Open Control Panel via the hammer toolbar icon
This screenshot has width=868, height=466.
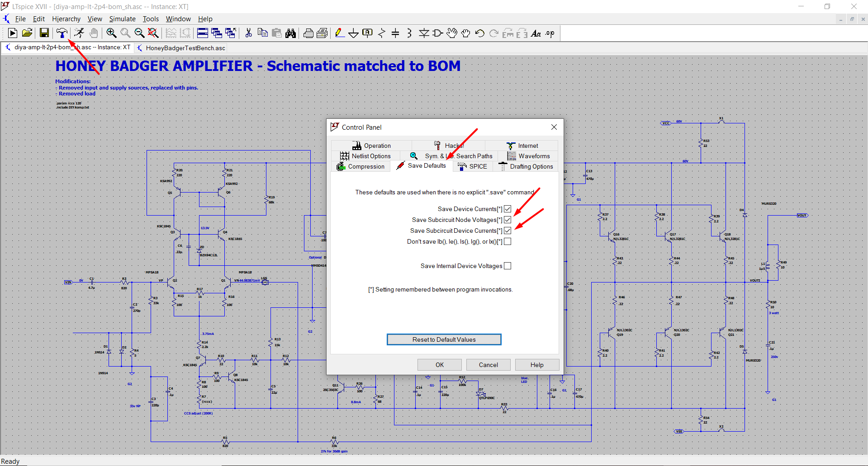[62, 33]
